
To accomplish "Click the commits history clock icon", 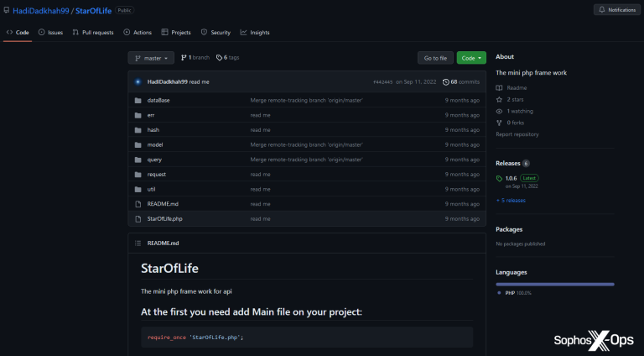I will pyautogui.click(x=445, y=82).
